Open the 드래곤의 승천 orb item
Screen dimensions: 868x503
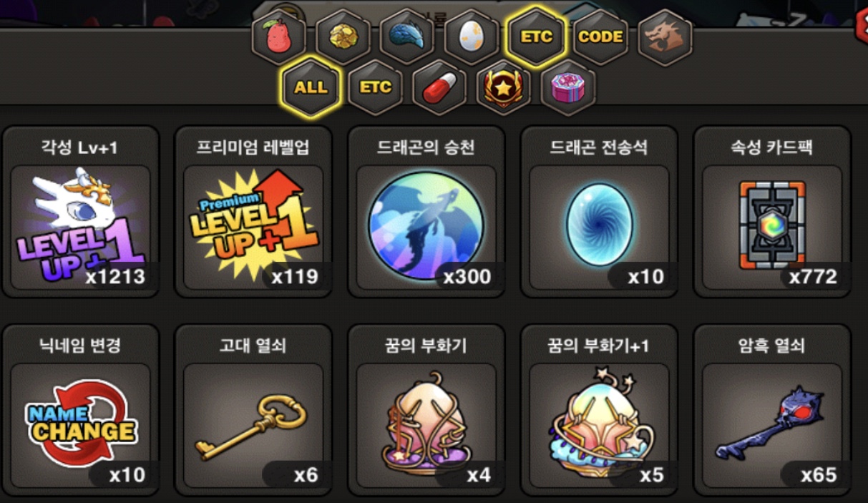pyautogui.click(x=426, y=212)
